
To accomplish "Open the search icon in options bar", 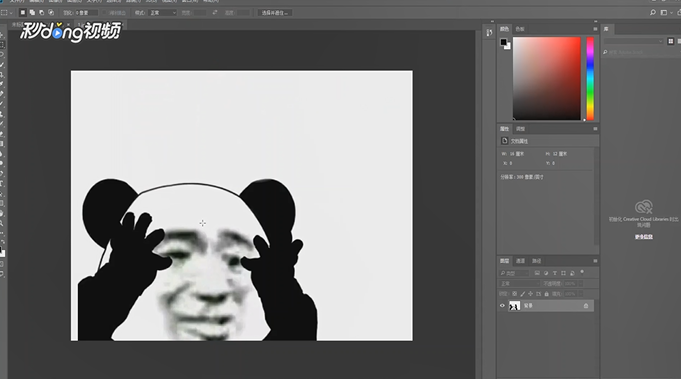I will (653, 13).
